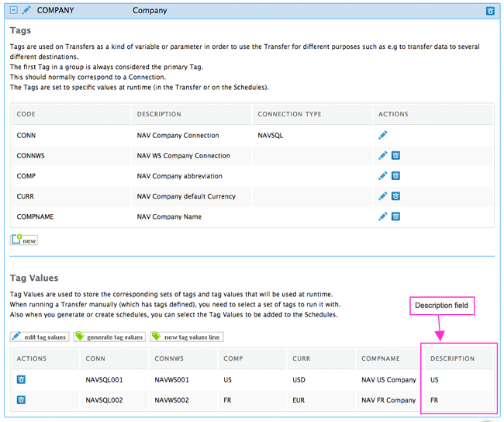Delete the CONNWS tag
Screen dimensions: 504x422
395,156
